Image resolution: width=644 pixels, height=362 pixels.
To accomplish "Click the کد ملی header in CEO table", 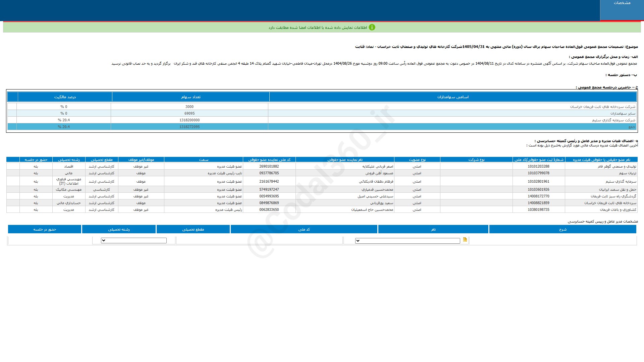I will coord(304,229).
